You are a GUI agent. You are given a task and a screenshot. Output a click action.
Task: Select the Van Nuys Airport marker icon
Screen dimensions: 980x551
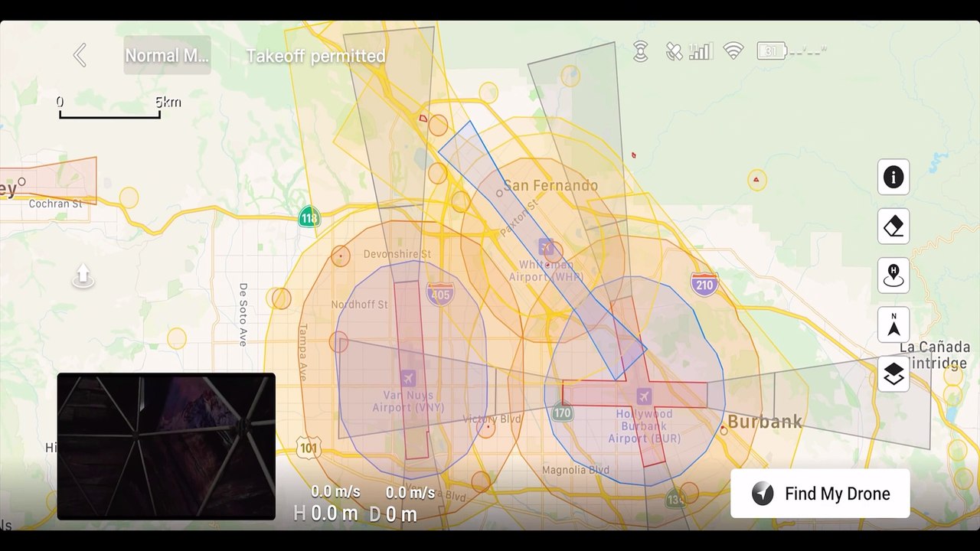point(408,378)
